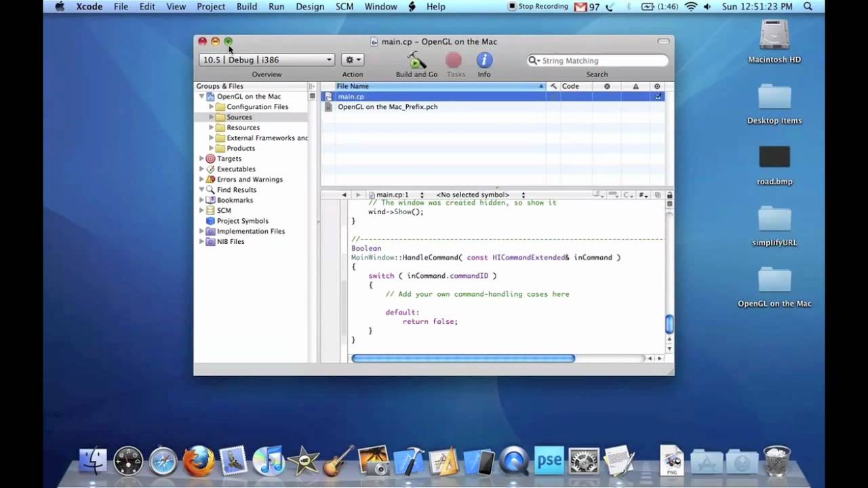Image resolution: width=868 pixels, height=488 pixels.
Task: Toggle target checkbox for main.cp
Action: coord(657,97)
